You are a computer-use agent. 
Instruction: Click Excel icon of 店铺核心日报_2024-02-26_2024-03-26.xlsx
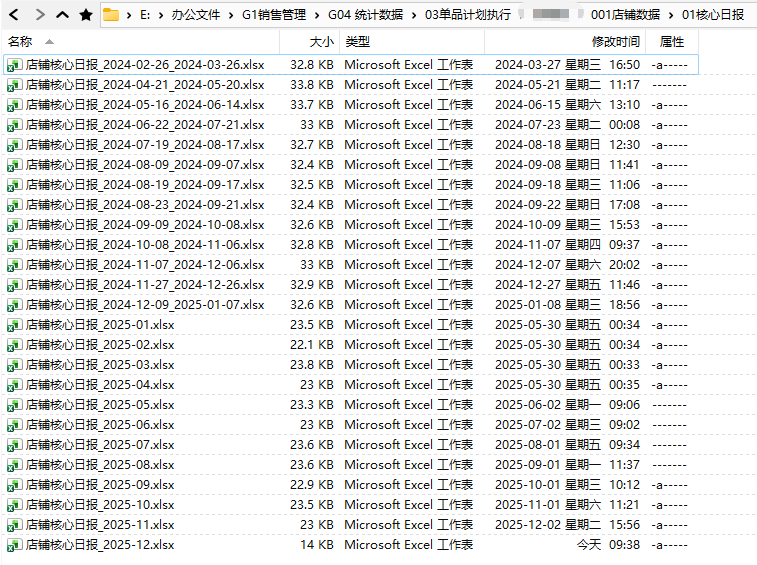[x=14, y=65]
